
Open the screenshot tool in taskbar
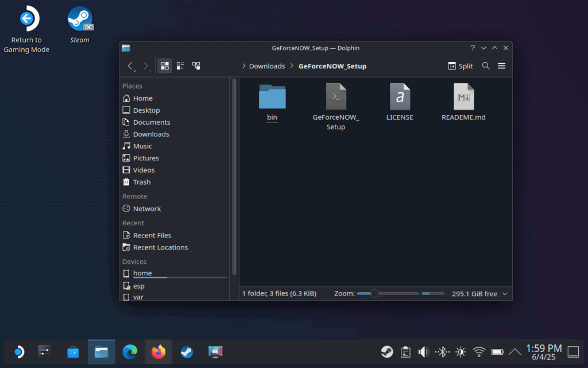tap(215, 352)
